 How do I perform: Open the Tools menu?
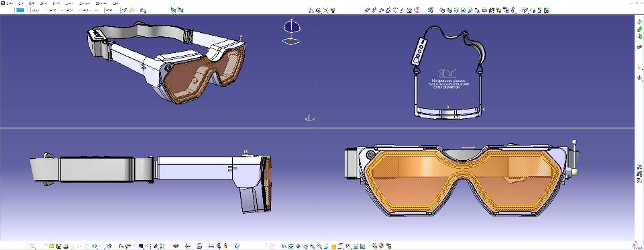pyautogui.click(x=70, y=3)
